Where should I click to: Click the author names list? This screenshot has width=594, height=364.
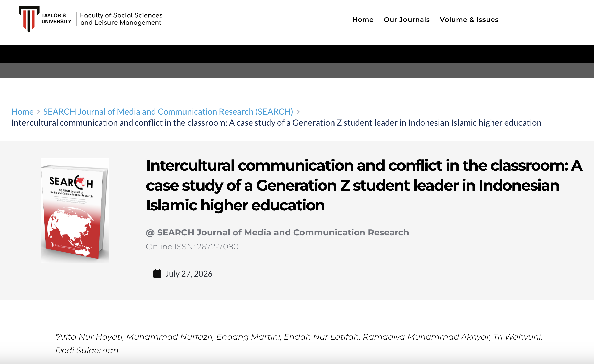(299, 343)
